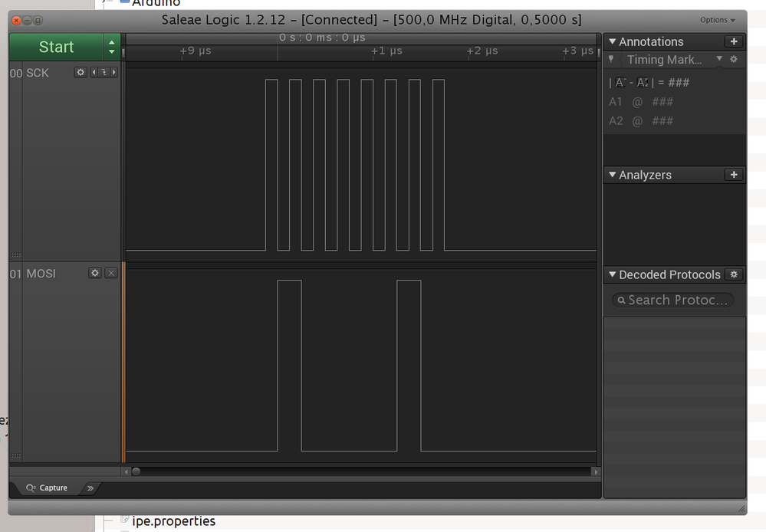Collapse the Annotations panel
The width and height of the screenshot is (766, 532).
tap(612, 41)
